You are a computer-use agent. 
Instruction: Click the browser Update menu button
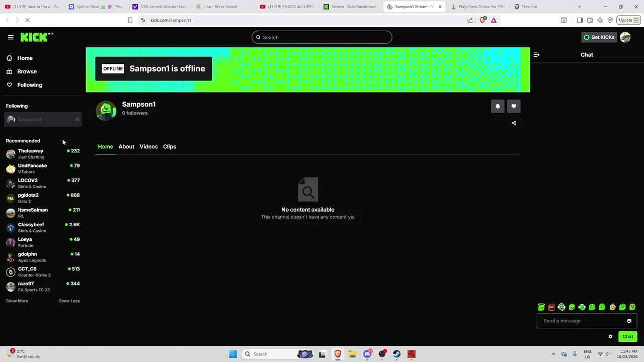click(629, 20)
